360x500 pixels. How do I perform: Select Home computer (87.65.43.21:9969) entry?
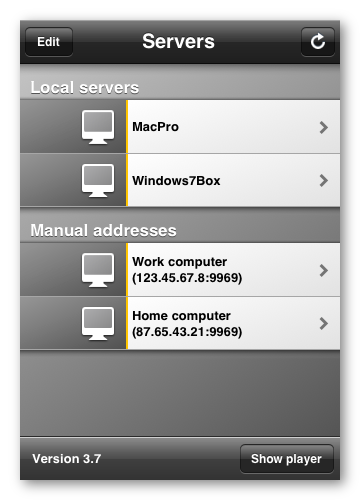187,324
